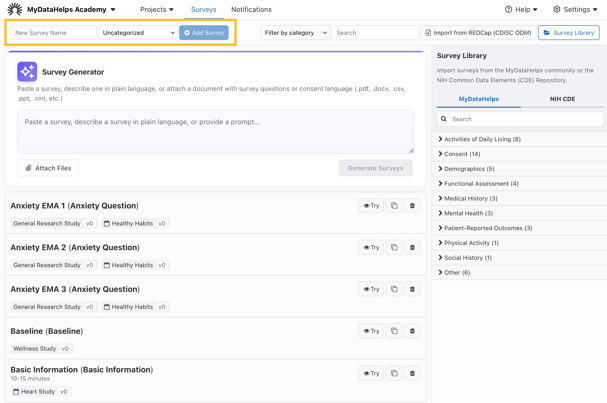Click General Research Study tag under Anxiety EMA 1
607x403 pixels.
pos(53,224)
